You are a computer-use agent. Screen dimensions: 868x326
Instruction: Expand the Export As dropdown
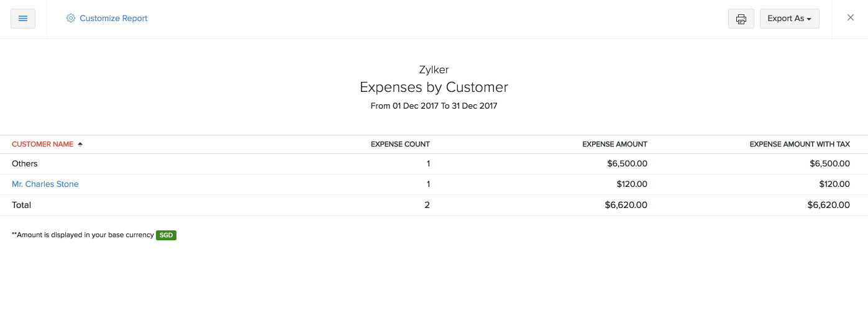[x=789, y=19]
